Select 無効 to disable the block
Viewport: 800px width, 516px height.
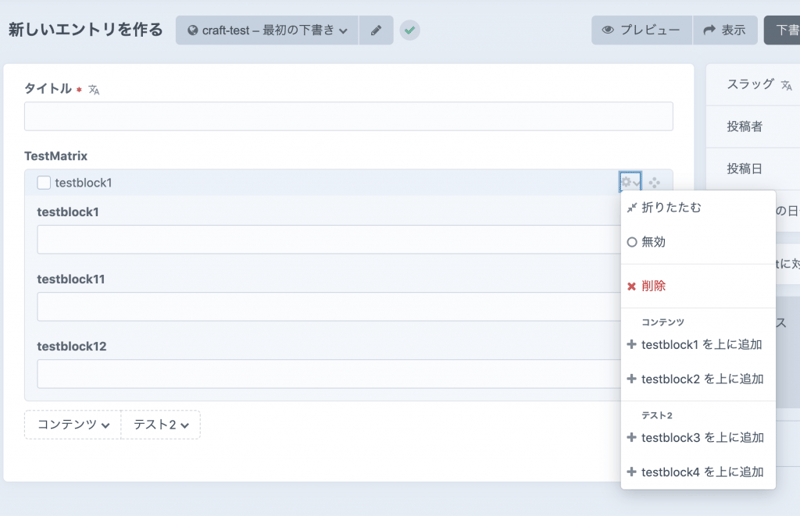652,242
